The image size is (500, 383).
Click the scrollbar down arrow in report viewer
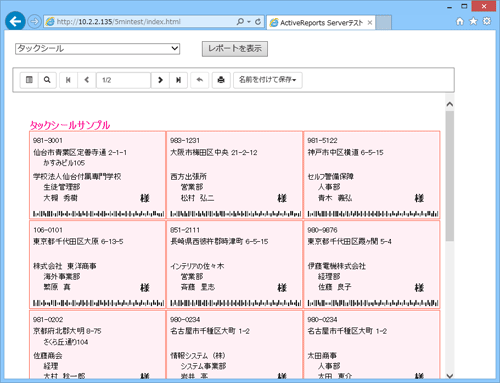[x=450, y=376]
